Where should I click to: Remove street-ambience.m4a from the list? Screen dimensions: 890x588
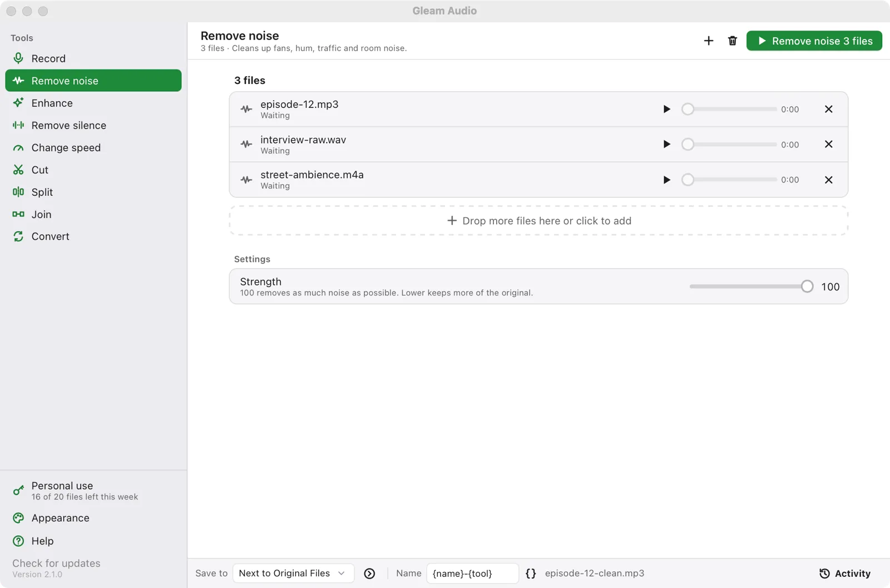pyautogui.click(x=828, y=180)
